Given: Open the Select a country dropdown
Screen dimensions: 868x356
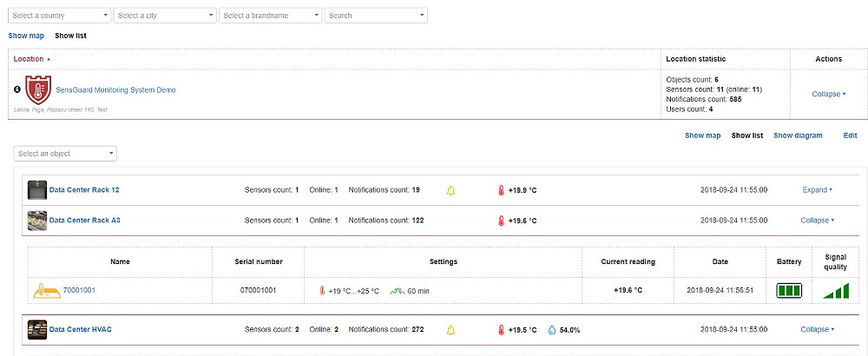Looking at the screenshot, I should tap(59, 16).
